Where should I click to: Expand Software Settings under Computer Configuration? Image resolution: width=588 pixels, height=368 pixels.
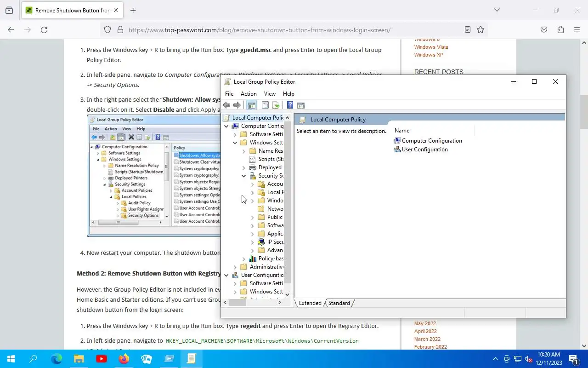click(x=235, y=134)
